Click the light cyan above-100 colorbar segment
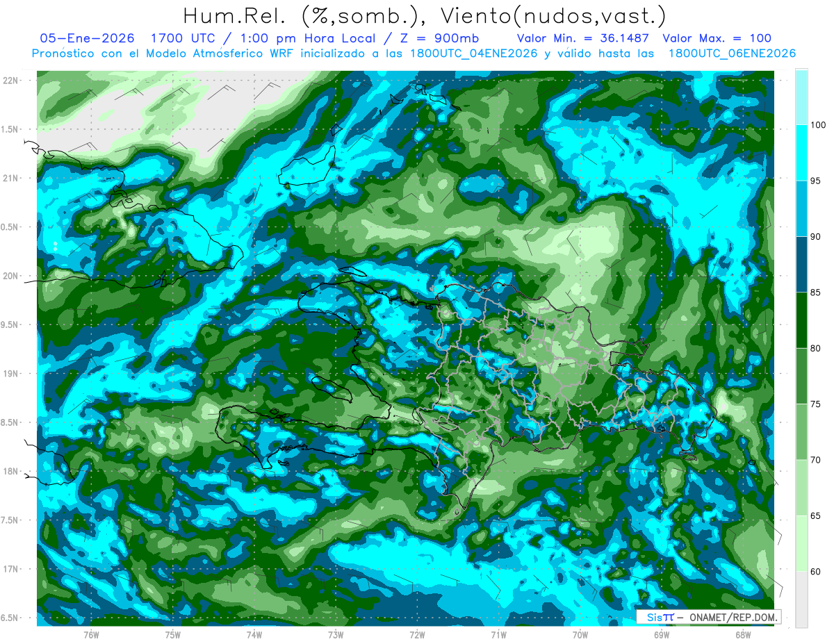The height and width of the screenshot is (644, 834). (801, 97)
